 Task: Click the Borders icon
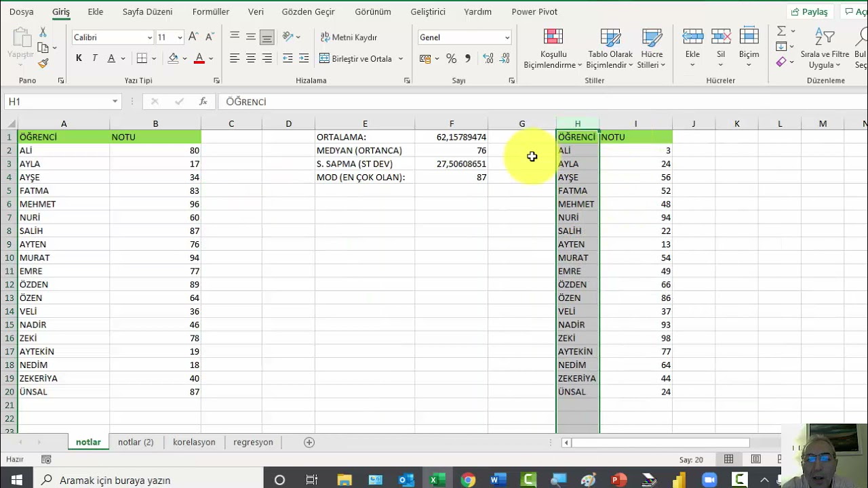coord(142,58)
